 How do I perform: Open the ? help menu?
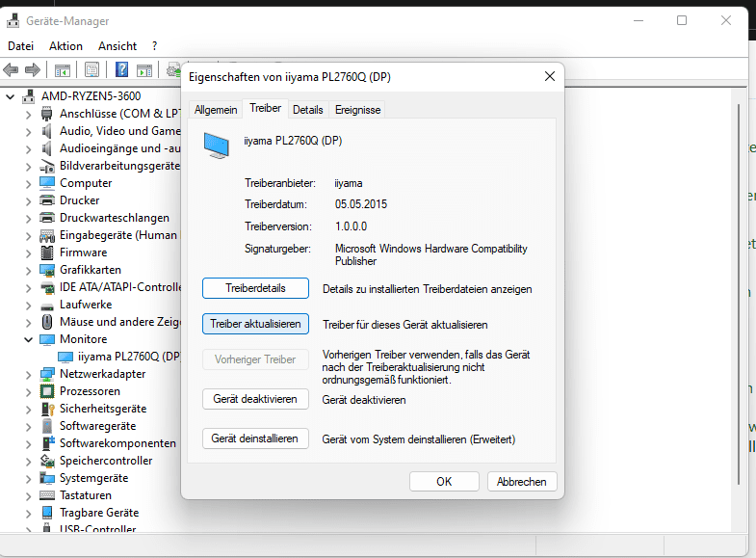tap(154, 46)
